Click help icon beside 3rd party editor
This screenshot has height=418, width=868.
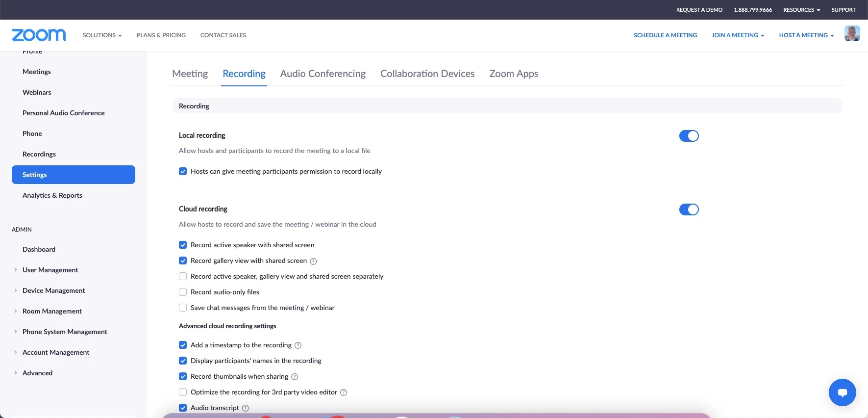coord(344,392)
